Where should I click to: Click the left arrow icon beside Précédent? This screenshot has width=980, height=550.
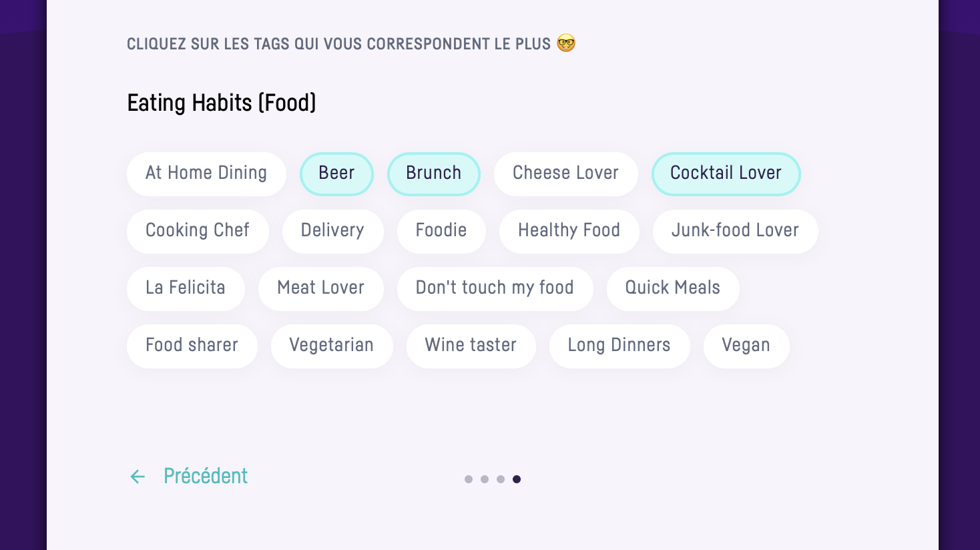[x=138, y=477]
